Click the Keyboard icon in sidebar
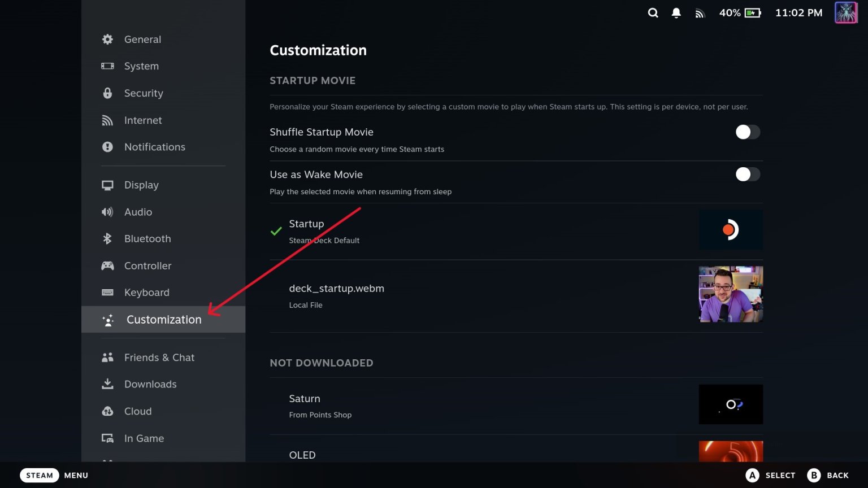Screen dimensions: 868x488 107,293
